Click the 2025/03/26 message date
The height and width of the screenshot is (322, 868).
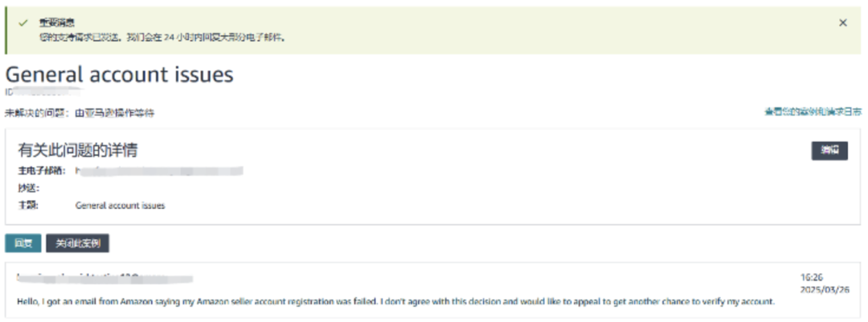[825, 289]
